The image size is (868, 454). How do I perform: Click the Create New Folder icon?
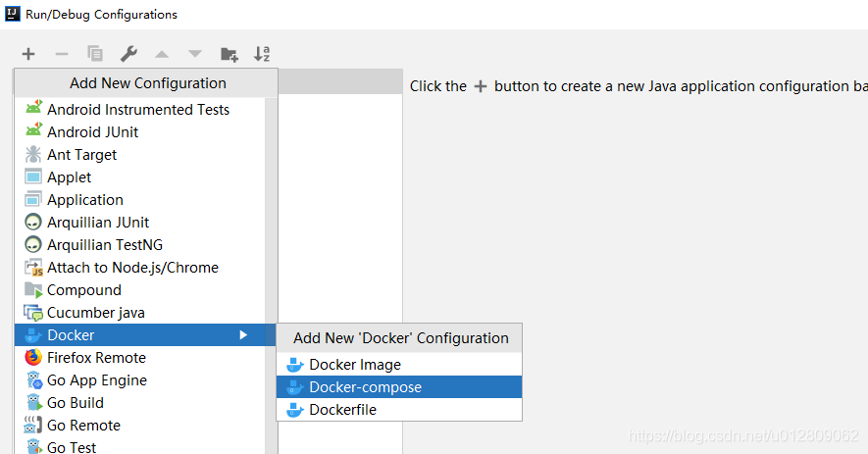[x=229, y=54]
